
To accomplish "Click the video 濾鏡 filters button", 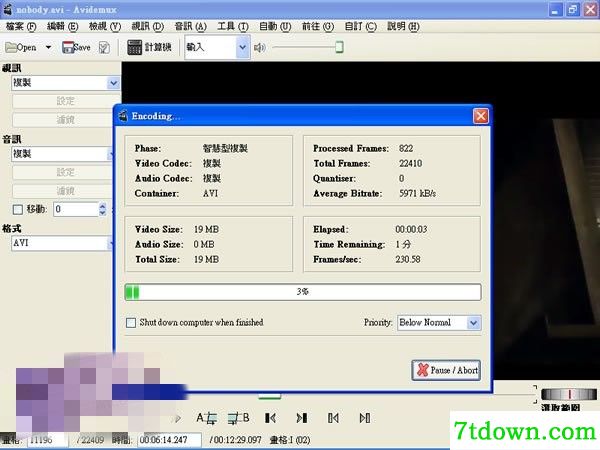I will point(64,120).
